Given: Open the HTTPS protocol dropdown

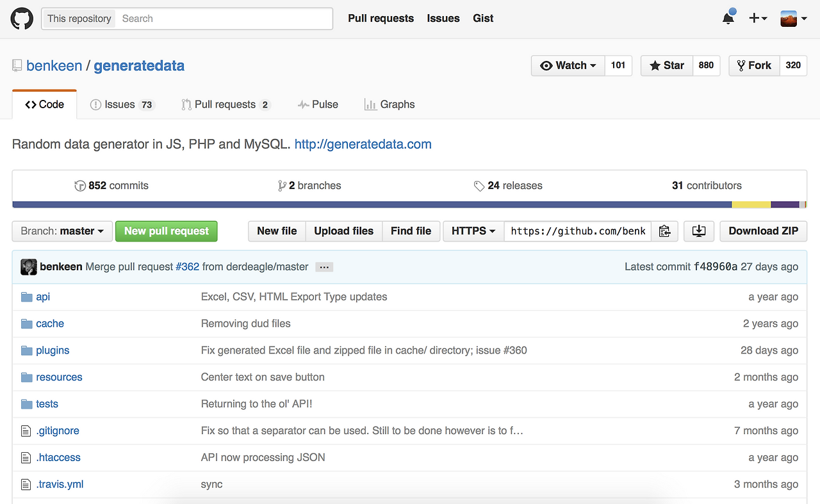Looking at the screenshot, I should [x=473, y=231].
